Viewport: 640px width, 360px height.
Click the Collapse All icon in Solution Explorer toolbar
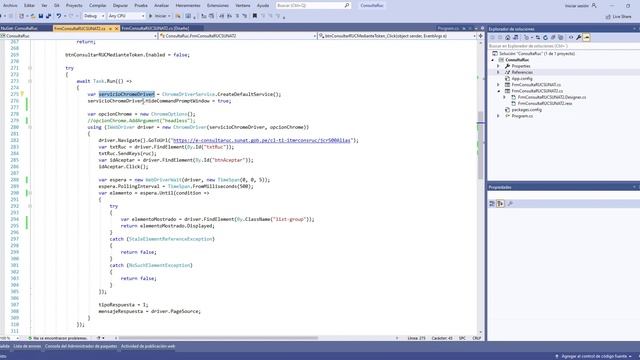tap(553, 37)
